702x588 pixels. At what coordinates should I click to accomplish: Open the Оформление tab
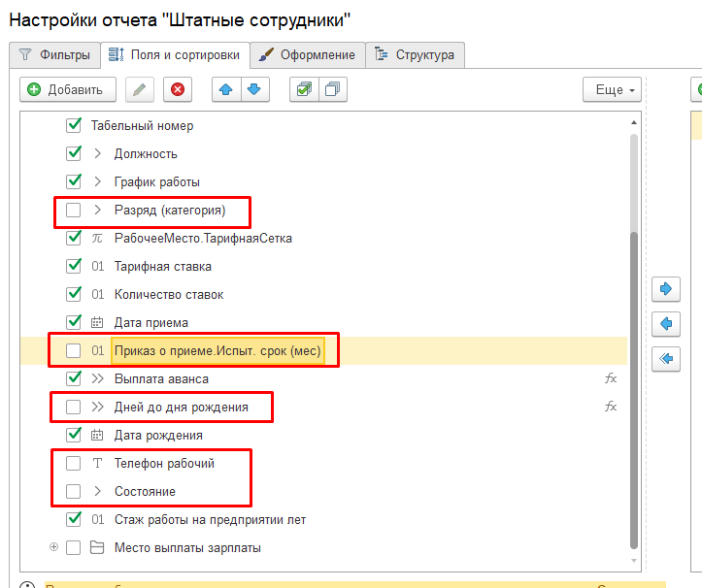308,55
